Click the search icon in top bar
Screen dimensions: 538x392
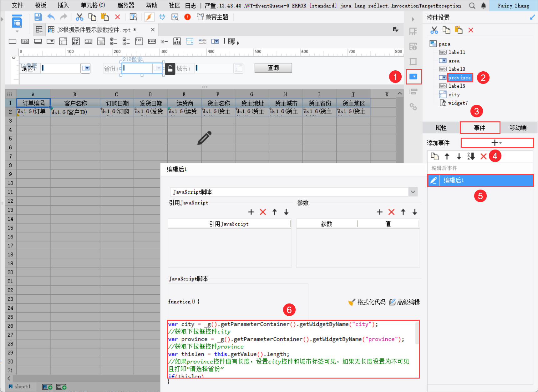472,6
